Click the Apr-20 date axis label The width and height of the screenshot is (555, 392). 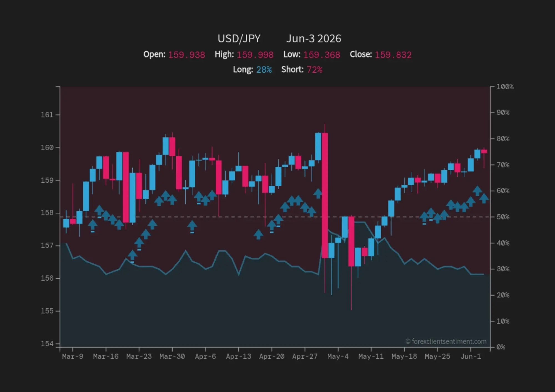pos(272,357)
